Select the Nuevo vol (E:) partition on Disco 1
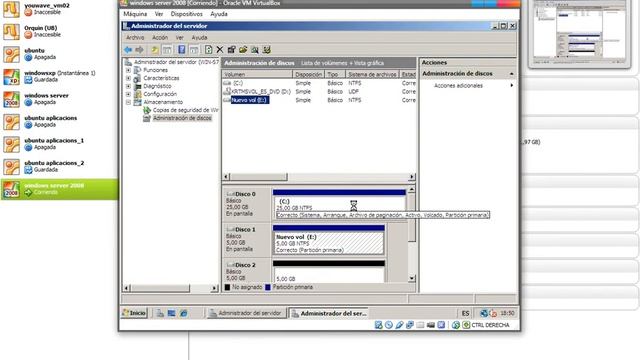Viewport: 640px width, 360px height. 329,243
